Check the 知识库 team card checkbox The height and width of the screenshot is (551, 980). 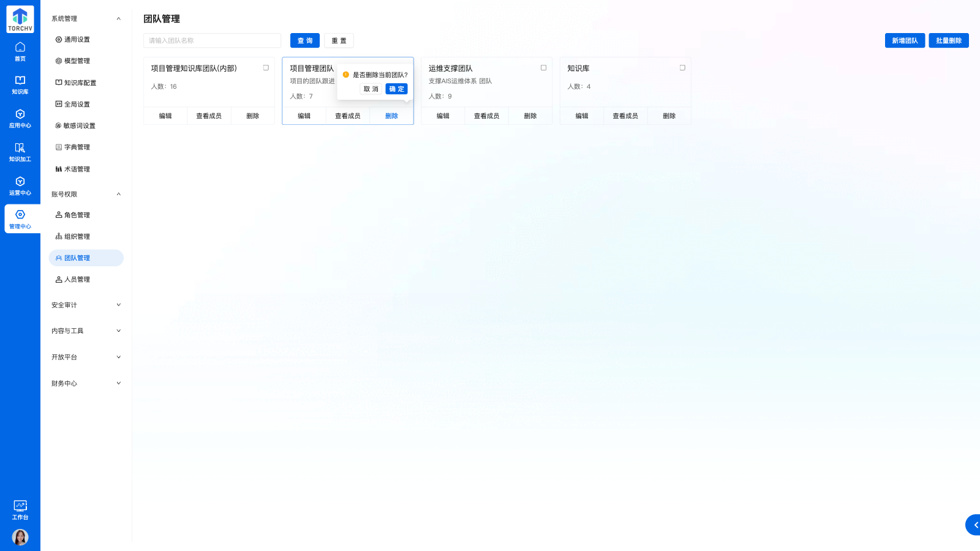click(682, 67)
